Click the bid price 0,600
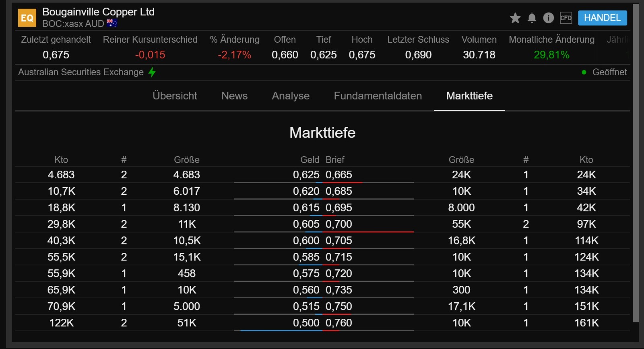644x349 pixels. point(306,241)
